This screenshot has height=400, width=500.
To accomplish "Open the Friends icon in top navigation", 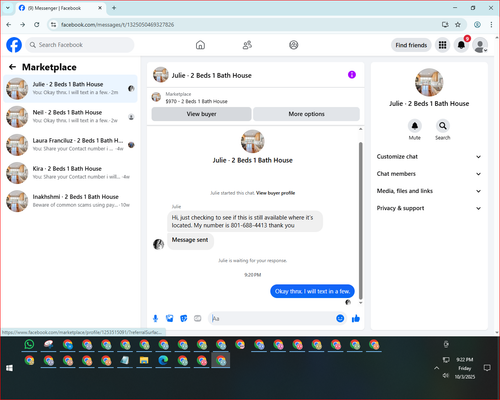I will click(x=247, y=45).
